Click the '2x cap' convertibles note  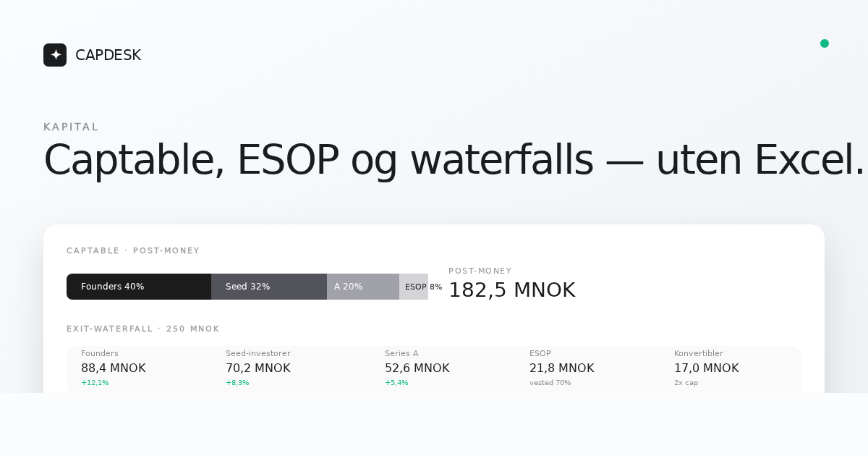[x=686, y=383]
